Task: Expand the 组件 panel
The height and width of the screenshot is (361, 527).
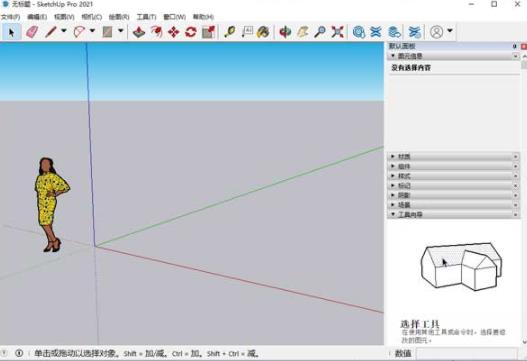Action: pyautogui.click(x=393, y=166)
